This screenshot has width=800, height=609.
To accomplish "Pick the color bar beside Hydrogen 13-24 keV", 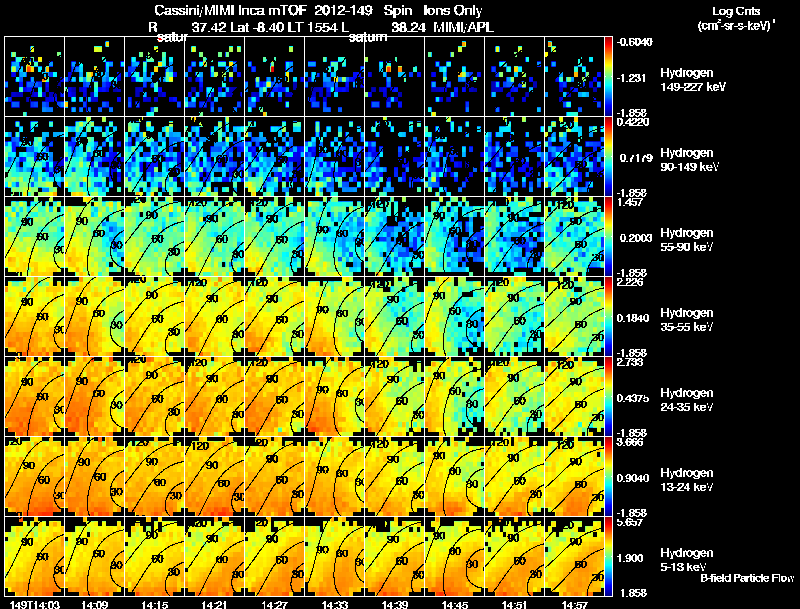I will pyautogui.click(x=608, y=477).
